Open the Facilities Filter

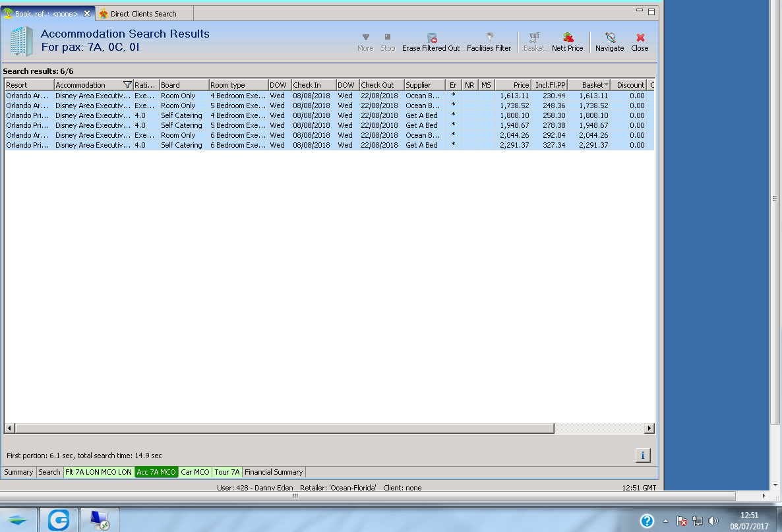pos(489,42)
